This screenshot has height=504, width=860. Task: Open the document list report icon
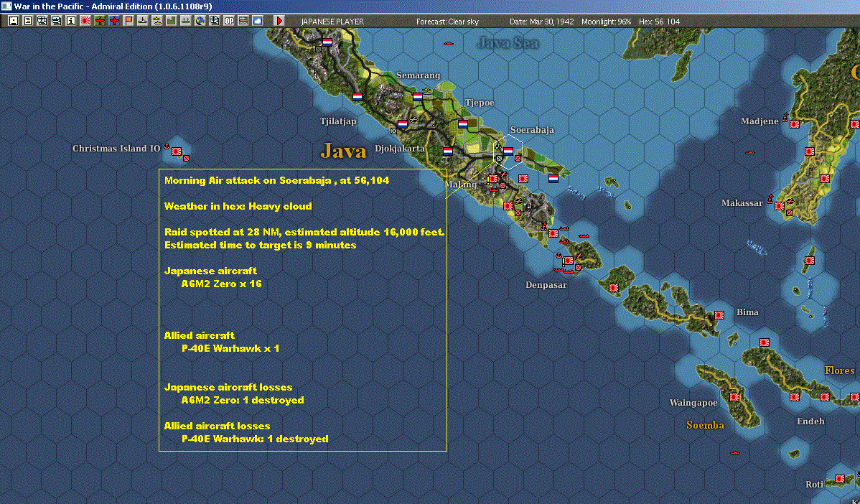[28, 21]
